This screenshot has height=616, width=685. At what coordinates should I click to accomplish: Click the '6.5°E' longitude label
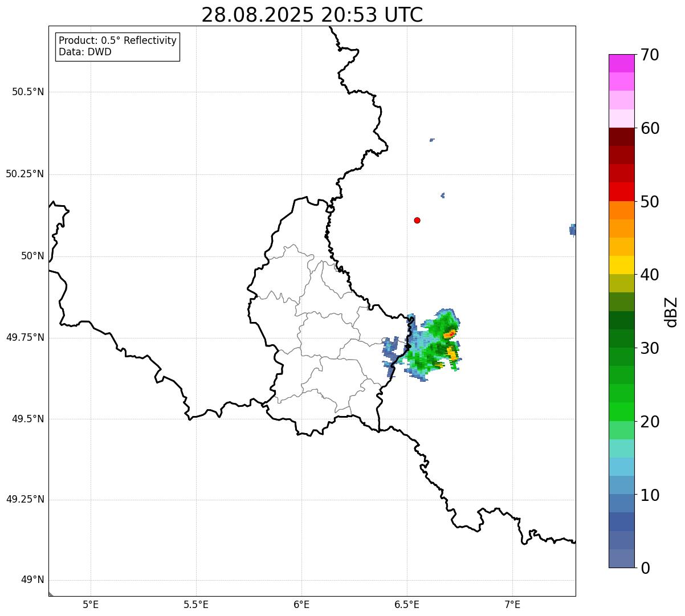[x=407, y=604]
